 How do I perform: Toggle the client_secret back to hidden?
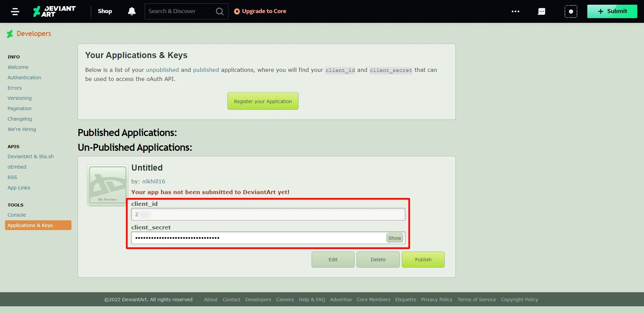(394, 237)
